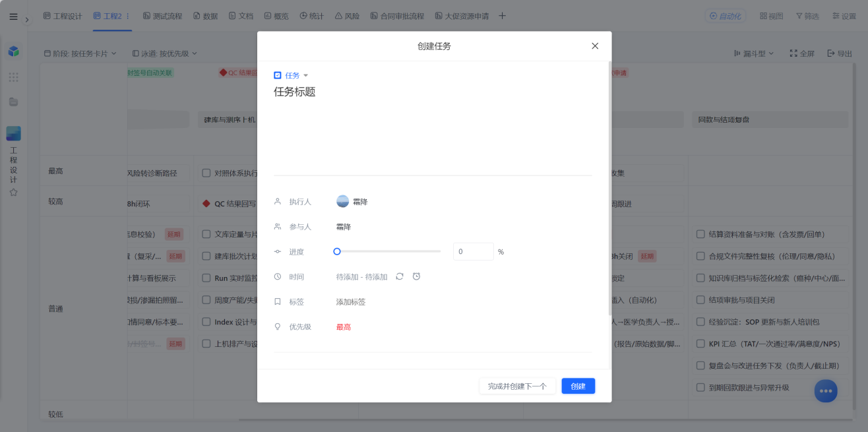Open the 工程2 tab more options dots
The width and height of the screenshot is (868, 432).
(x=127, y=16)
